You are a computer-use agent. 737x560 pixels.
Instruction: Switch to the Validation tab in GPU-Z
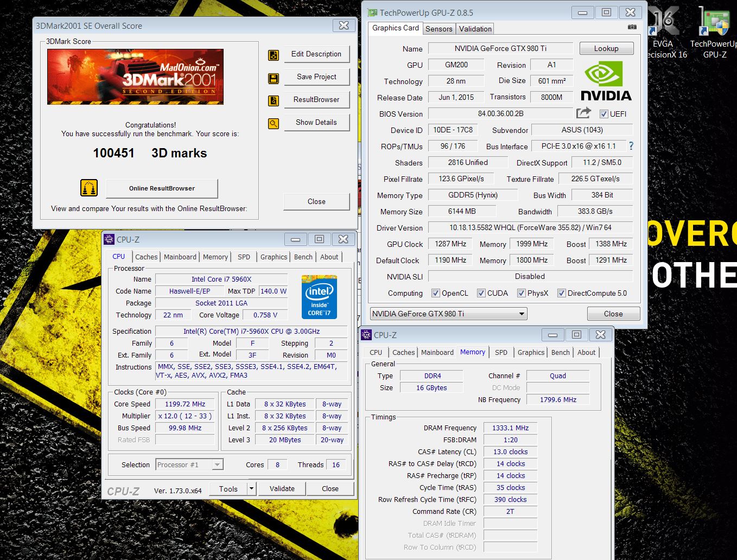(x=475, y=29)
